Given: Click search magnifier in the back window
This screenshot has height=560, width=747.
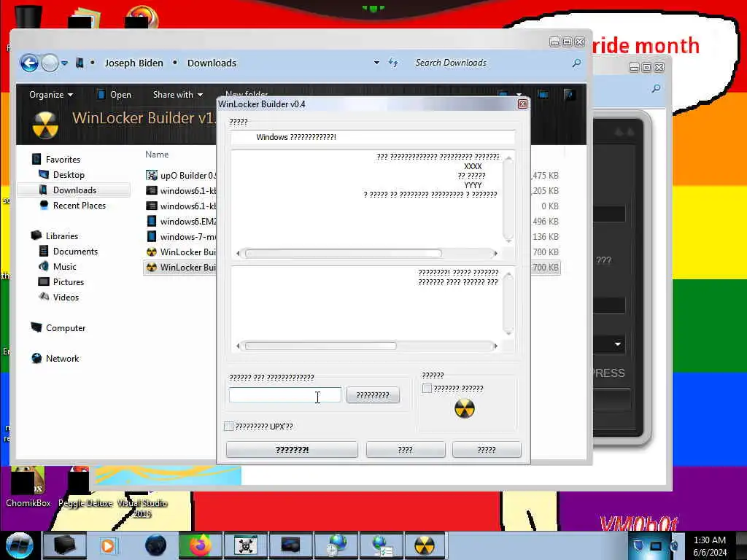Looking at the screenshot, I should pyautogui.click(x=656, y=88).
